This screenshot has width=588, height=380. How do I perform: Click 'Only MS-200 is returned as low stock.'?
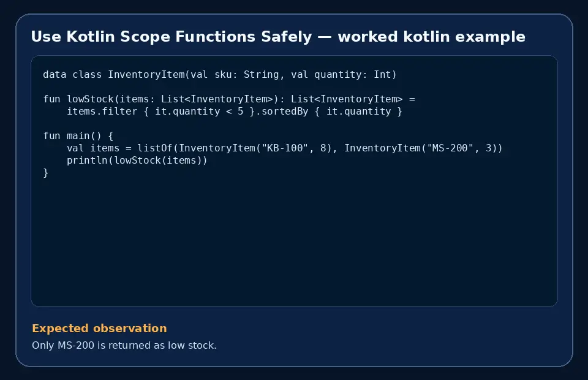pos(124,345)
